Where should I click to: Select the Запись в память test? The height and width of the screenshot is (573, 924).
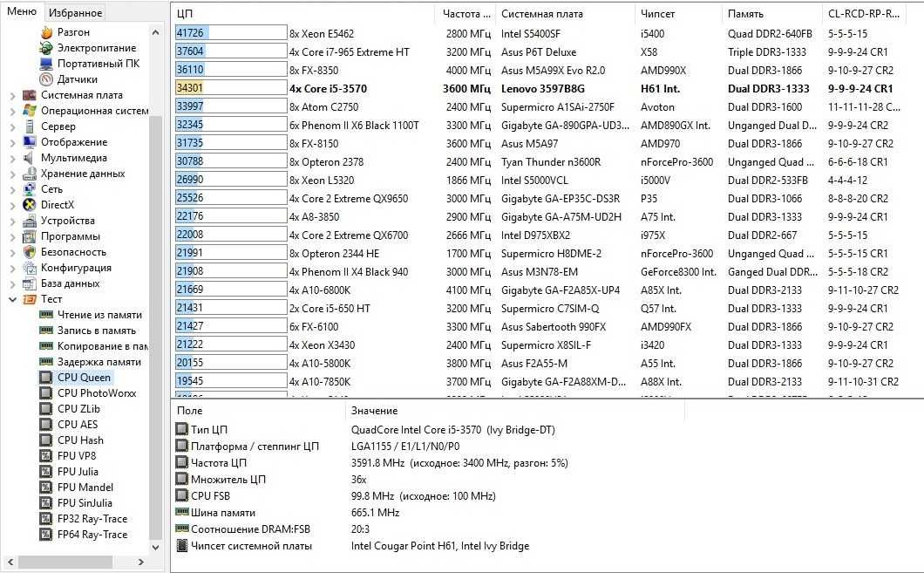[x=97, y=331]
